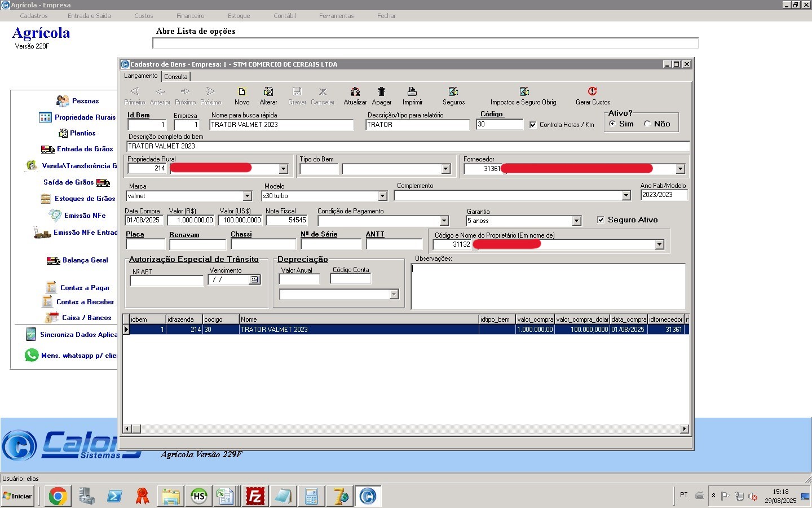Switch to the Consulta tab
This screenshot has width=812, height=508.
176,77
